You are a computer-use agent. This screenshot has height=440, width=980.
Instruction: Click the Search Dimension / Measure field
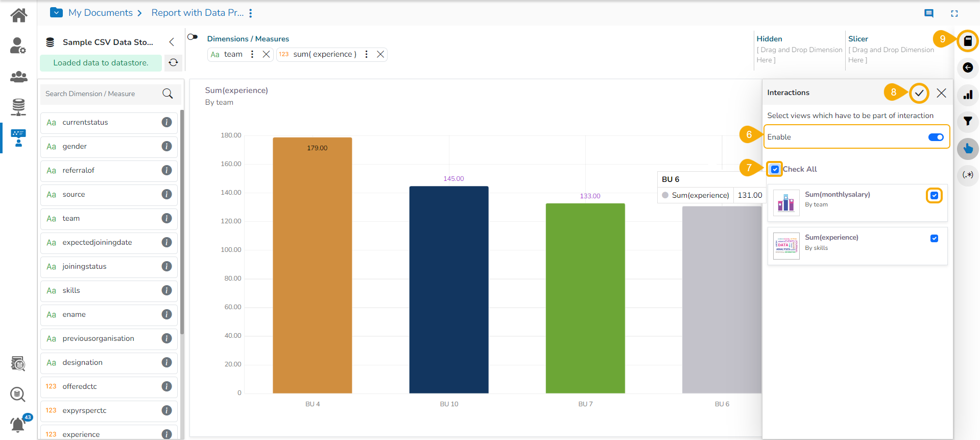tap(102, 94)
